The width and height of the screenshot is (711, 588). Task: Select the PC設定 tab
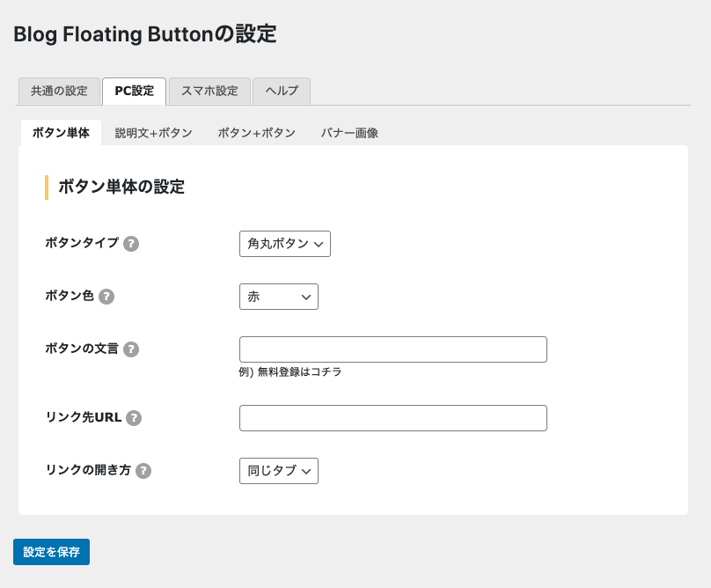135,92
